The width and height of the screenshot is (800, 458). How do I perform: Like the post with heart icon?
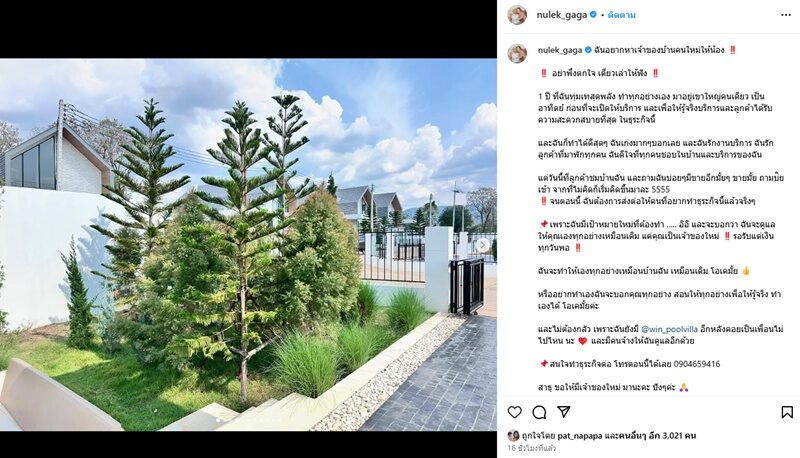pyautogui.click(x=514, y=412)
